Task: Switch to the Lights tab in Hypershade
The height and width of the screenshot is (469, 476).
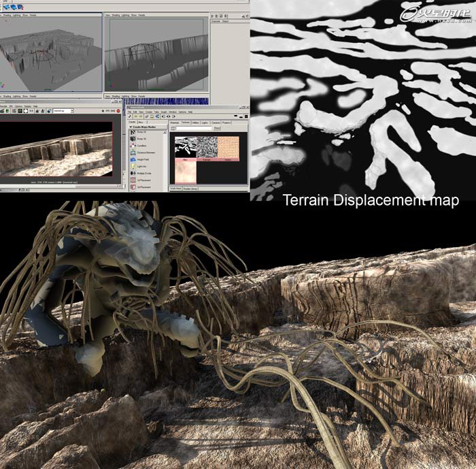Action: [205, 123]
